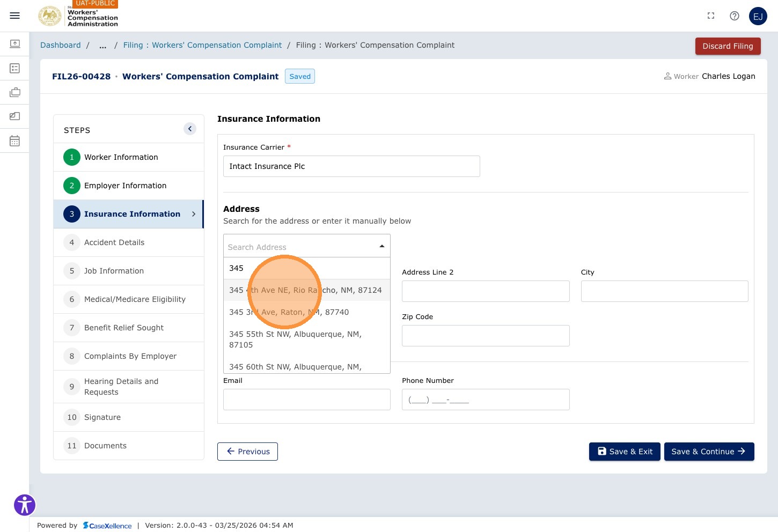The width and height of the screenshot is (778, 532).
Task: Open the CaseXellence link in footer
Action: pyautogui.click(x=107, y=526)
